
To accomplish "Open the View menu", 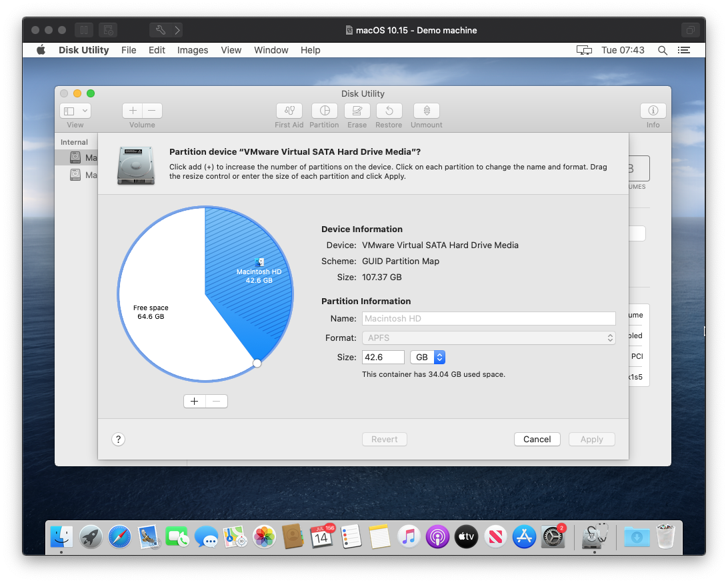I will [231, 50].
